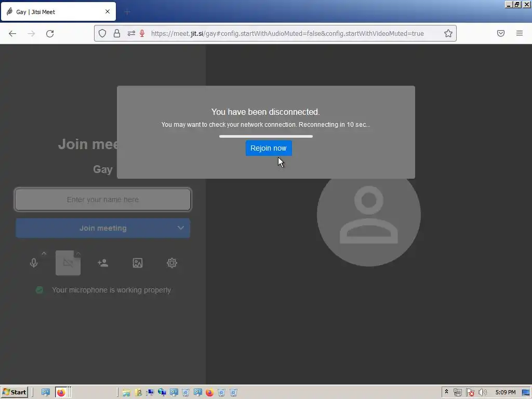
Task: Click the red microphone sharing indicator in address bar
Action: (142, 33)
